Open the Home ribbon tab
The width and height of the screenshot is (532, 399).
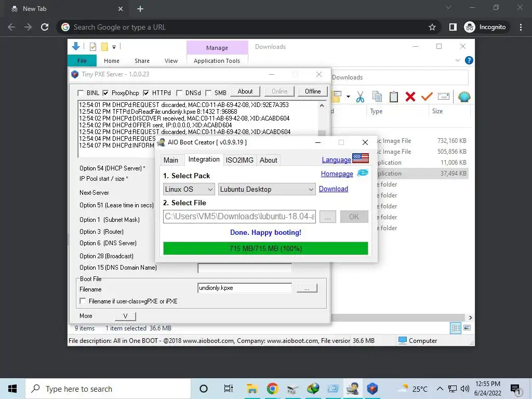pos(112,61)
